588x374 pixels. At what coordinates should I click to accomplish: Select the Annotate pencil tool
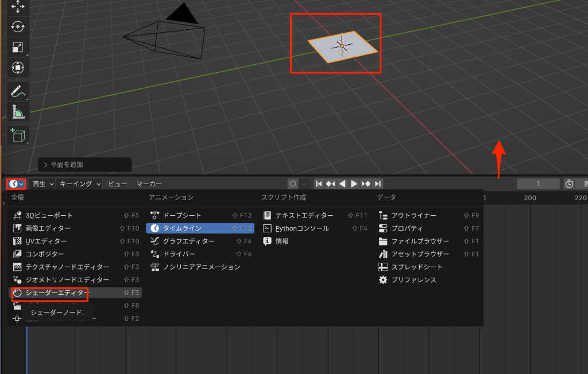[x=18, y=91]
